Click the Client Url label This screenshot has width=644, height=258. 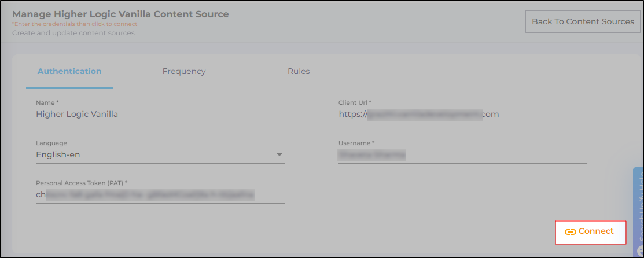[355, 102]
